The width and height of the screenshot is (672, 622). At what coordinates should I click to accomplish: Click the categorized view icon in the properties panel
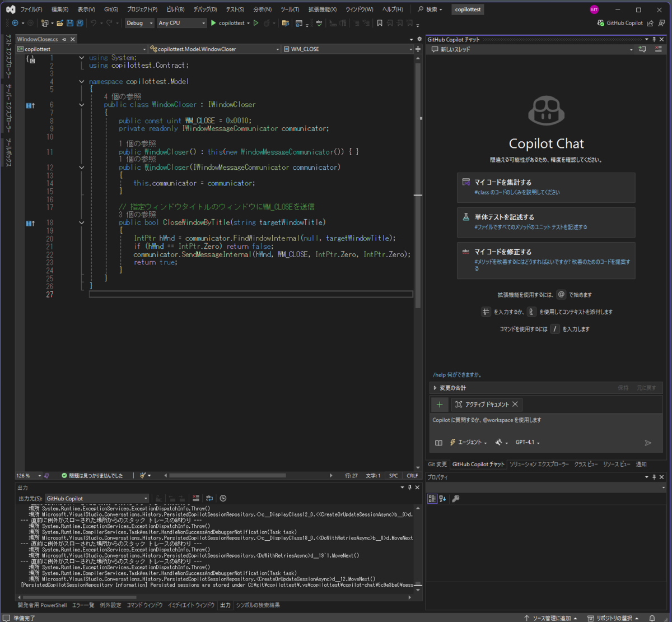click(432, 499)
